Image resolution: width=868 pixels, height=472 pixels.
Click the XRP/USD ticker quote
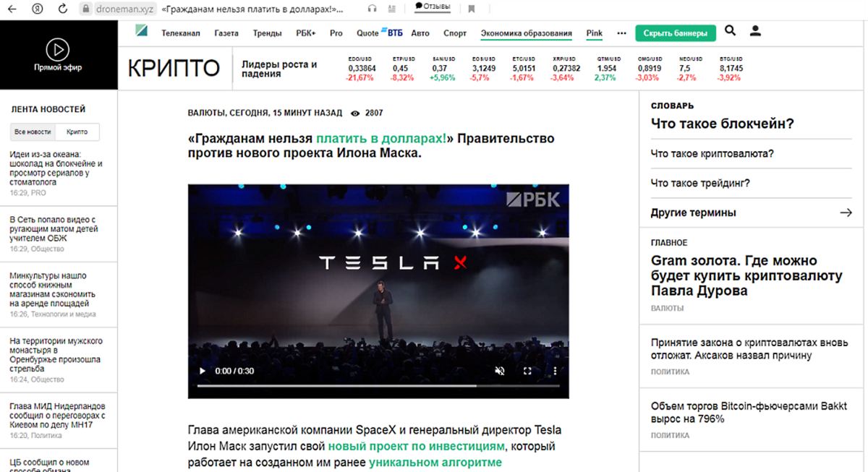click(566, 68)
